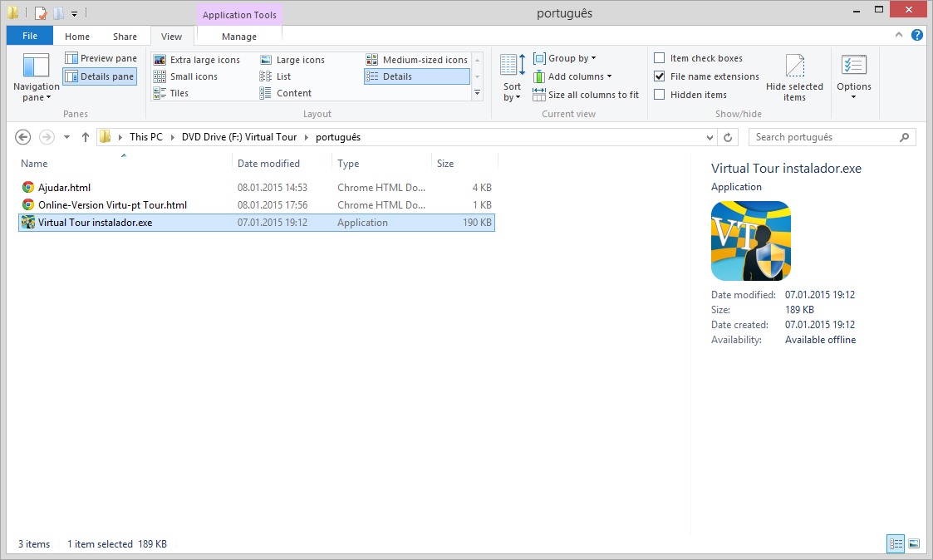The width and height of the screenshot is (933, 560).
Task: Click the Forward navigation arrow
Action: 47,137
